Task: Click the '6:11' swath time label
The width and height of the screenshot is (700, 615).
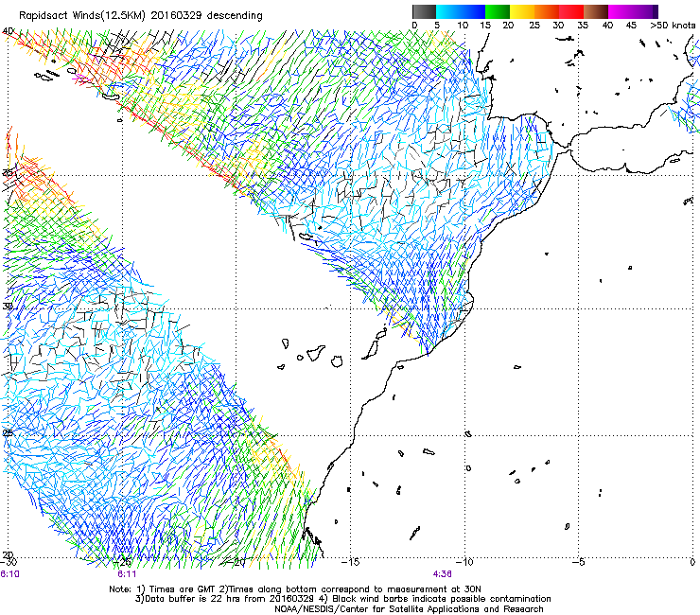Action: (x=127, y=574)
